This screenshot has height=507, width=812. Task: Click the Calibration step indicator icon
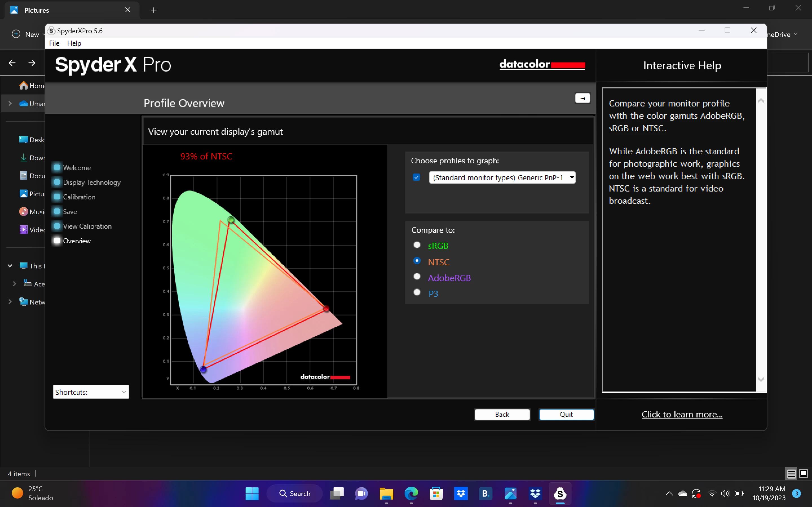click(57, 197)
